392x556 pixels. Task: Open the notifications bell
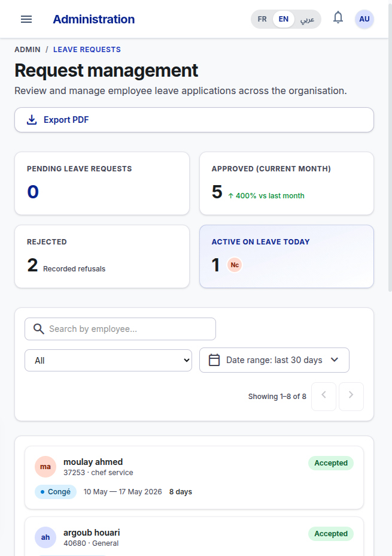click(338, 18)
